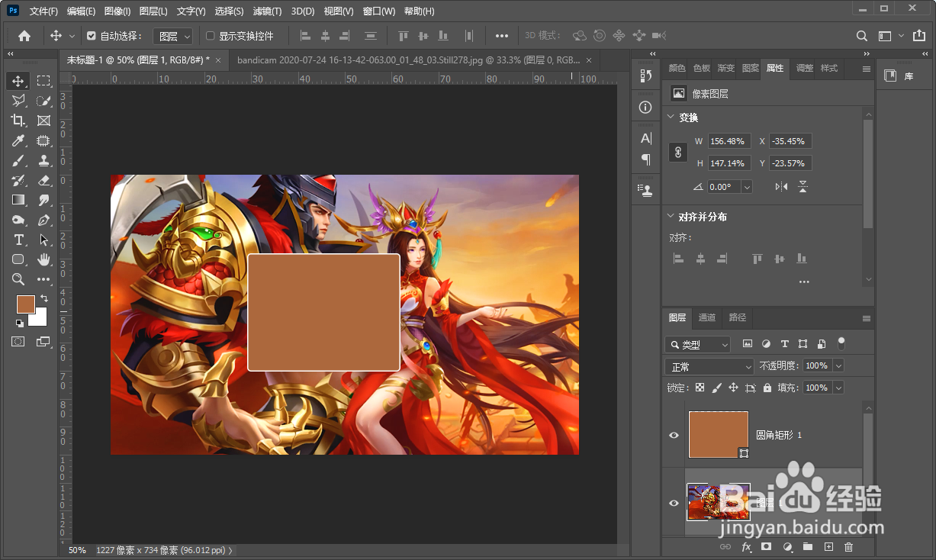Click the foreground color swatch
The image size is (936, 560).
pyautogui.click(x=26, y=304)
